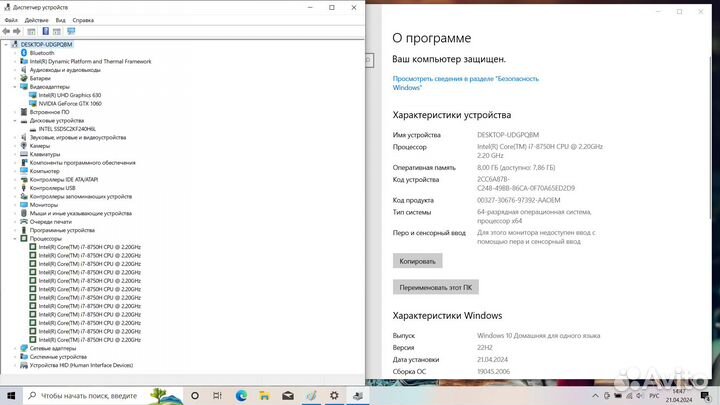Collapse the Видеоадаптеры category

point(15,87)
